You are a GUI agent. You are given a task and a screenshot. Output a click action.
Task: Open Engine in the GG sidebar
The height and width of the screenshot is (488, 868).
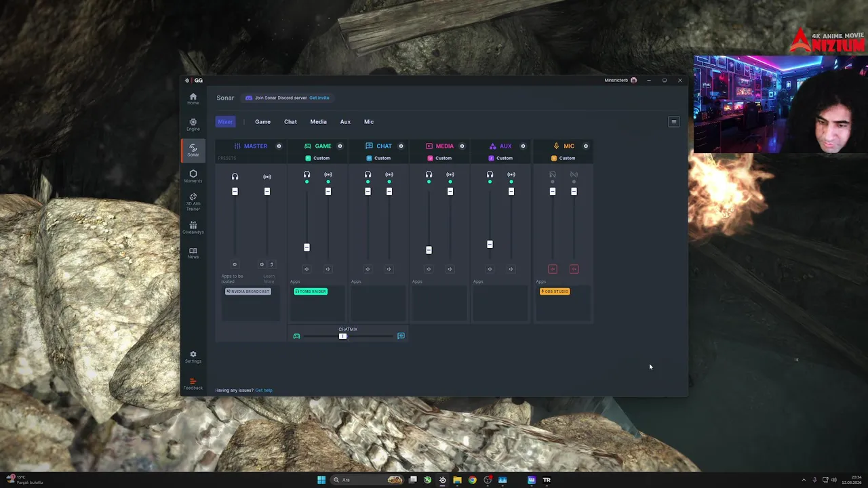point(193,125)
